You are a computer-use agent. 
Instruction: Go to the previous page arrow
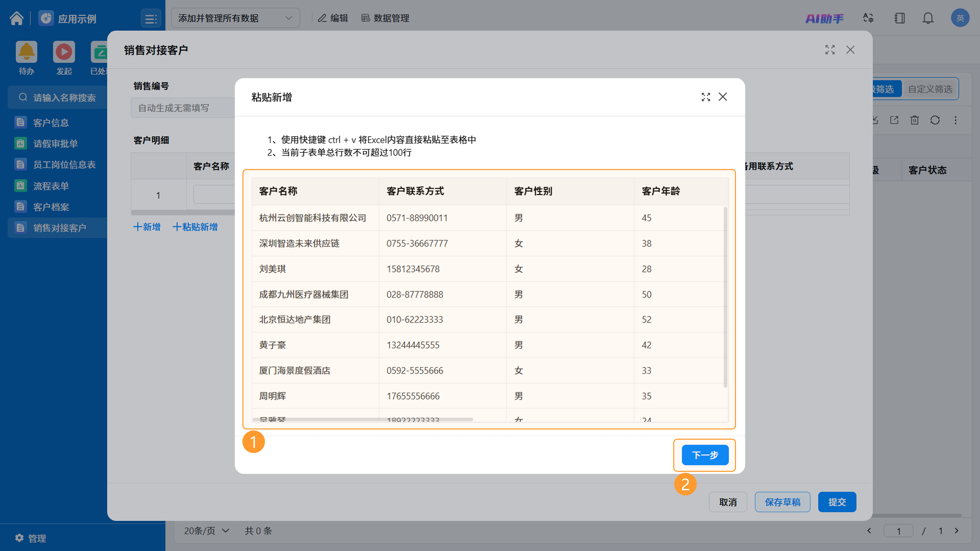click(x=869, y=531)
